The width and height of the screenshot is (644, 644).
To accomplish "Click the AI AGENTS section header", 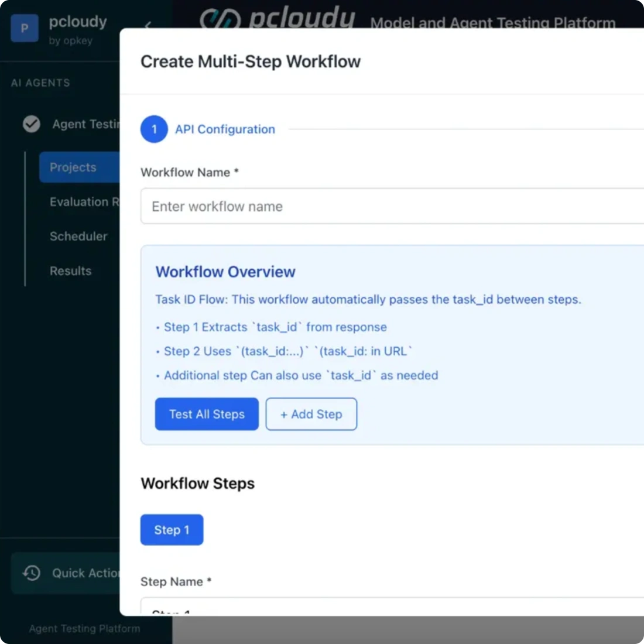I will (40, 83).
